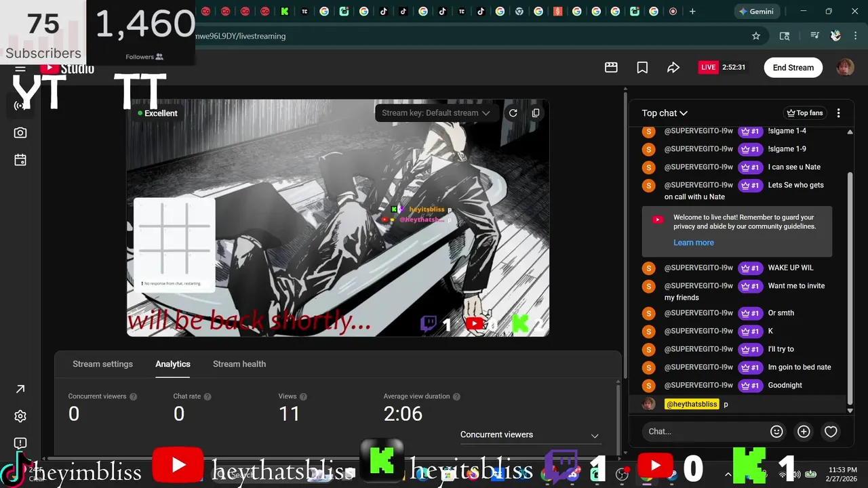Click the chat message "WAKE UP WIL"
868x488 pixels.
click(x=791, y=268)
